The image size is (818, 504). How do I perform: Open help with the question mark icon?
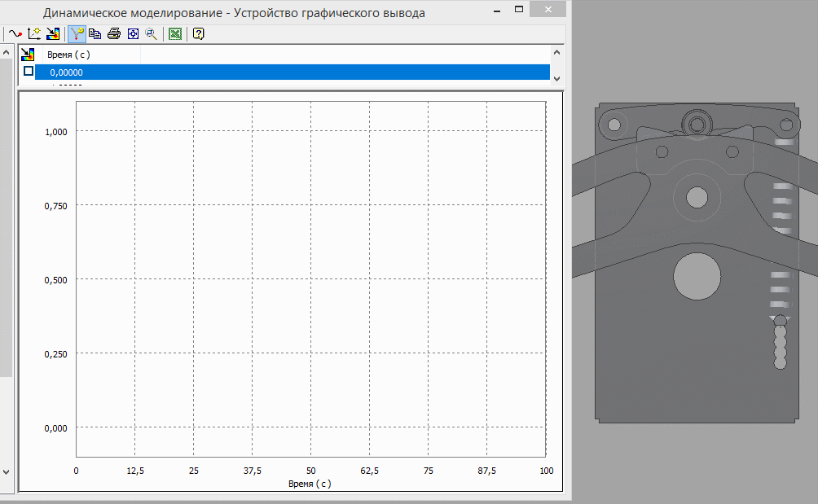pos(198,33)
